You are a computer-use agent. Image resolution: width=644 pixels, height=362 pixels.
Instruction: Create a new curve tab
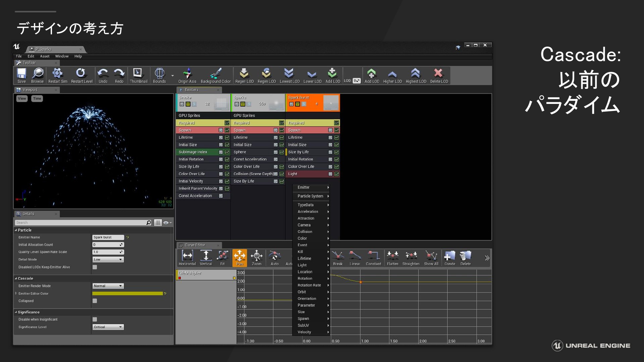(x=450, y=258)
